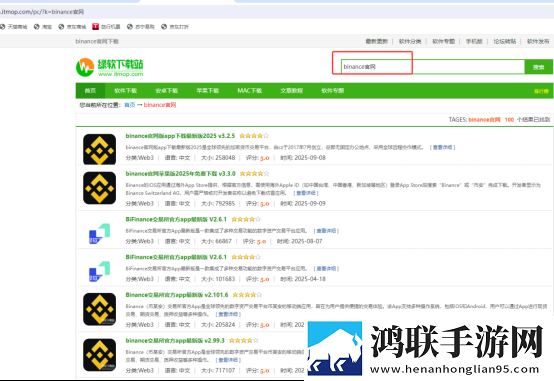Click the Binance app icon for v3.2.5
The image size is (554, 381).
[x=100, y=149]
